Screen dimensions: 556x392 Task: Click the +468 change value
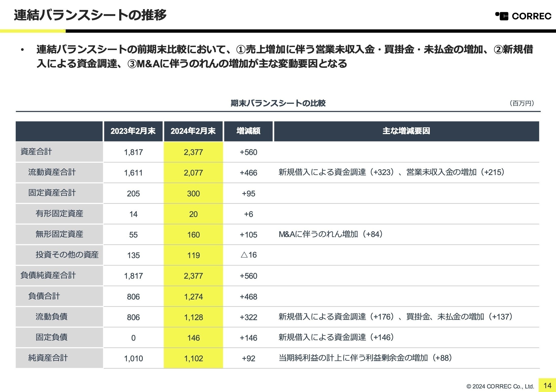point(248,297)
